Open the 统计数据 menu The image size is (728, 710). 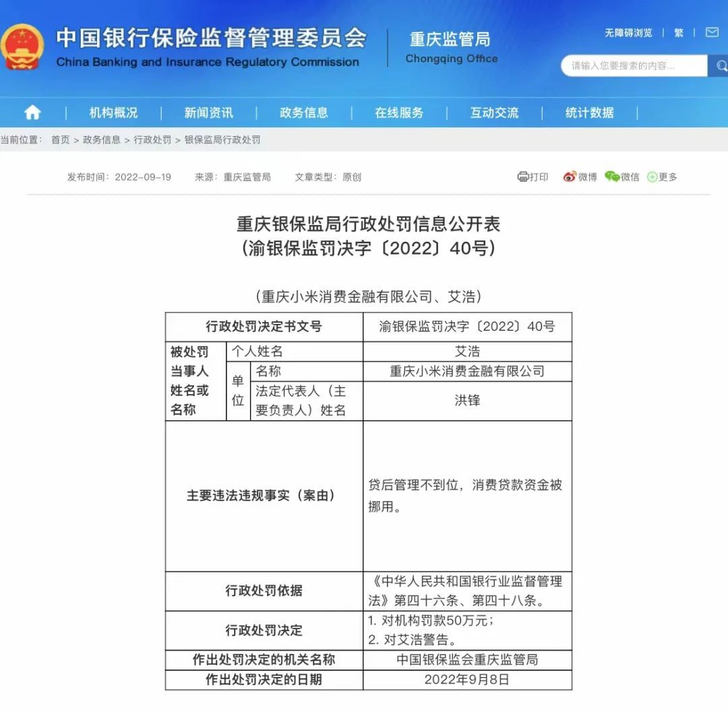(590, 112)
